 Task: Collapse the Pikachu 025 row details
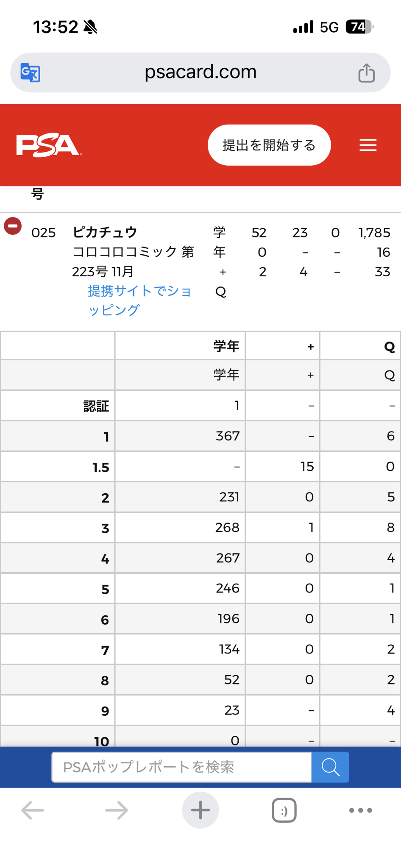13,226
